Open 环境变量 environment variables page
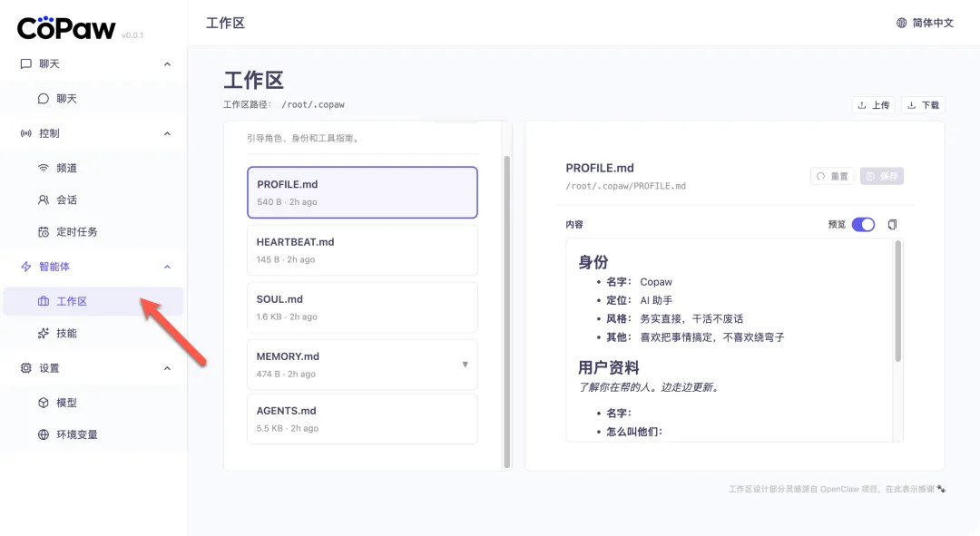980x536 pixels. (76, 434)
